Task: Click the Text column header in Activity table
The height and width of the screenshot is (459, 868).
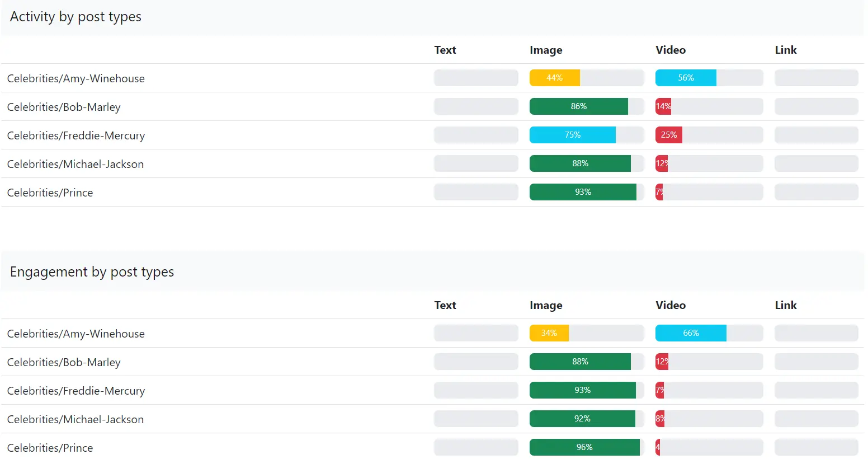Action: coord(445,50)
